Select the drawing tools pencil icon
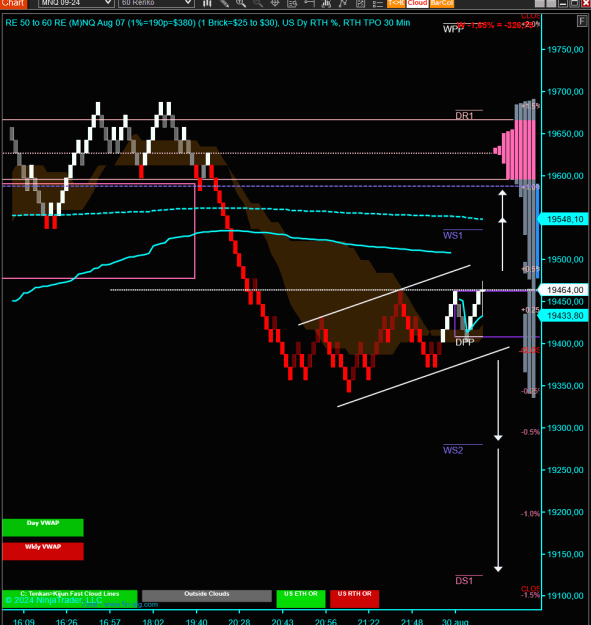This screenshot has width=591, height=625. 224,3
